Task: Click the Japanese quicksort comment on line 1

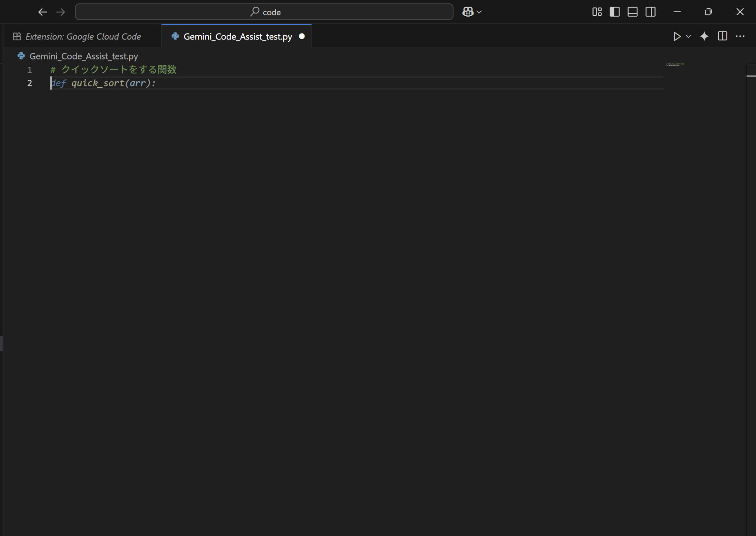Action: pyautogui.click(x=114, y=69)
